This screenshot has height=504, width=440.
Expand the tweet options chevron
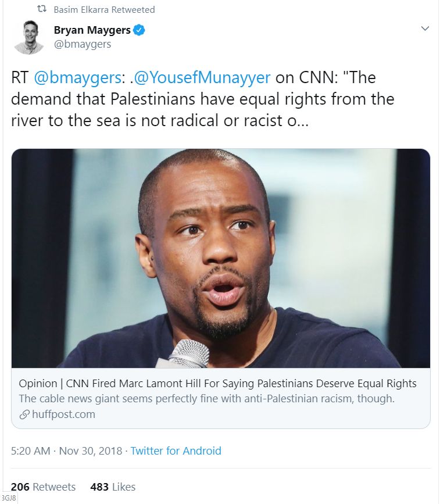click(x=425, y=28)
